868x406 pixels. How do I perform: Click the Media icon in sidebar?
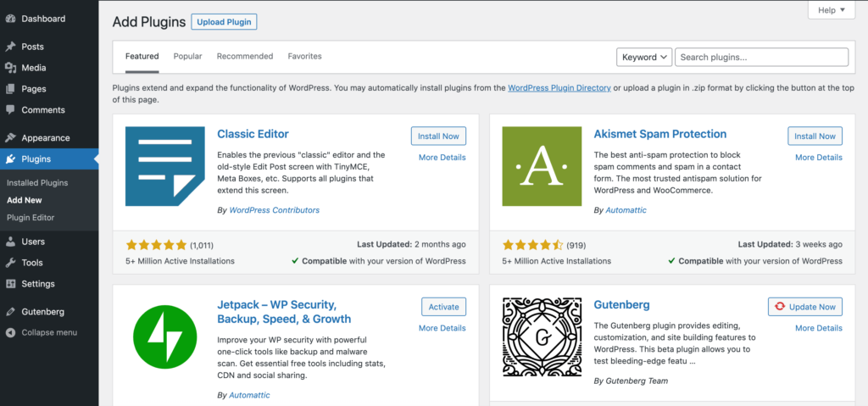[10, 68]
